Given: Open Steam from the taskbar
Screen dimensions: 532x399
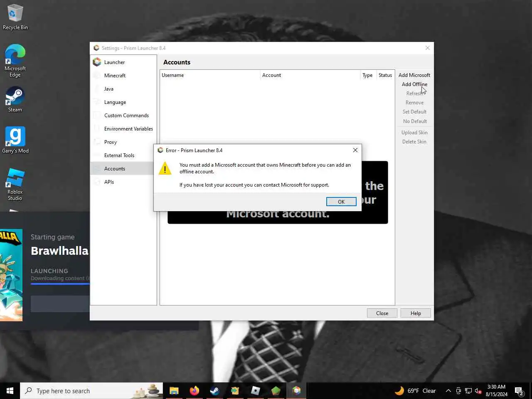Looking at the screenshot, I should 214,391.
